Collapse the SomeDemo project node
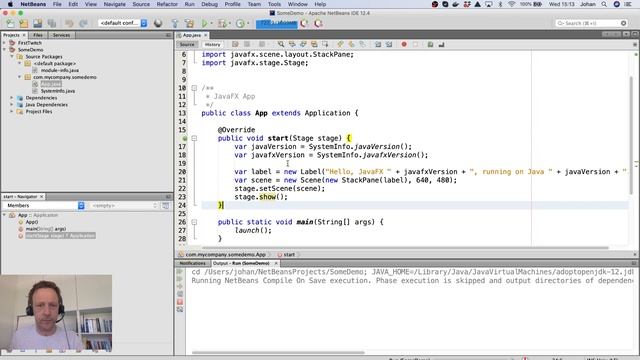 click(4, 49)
